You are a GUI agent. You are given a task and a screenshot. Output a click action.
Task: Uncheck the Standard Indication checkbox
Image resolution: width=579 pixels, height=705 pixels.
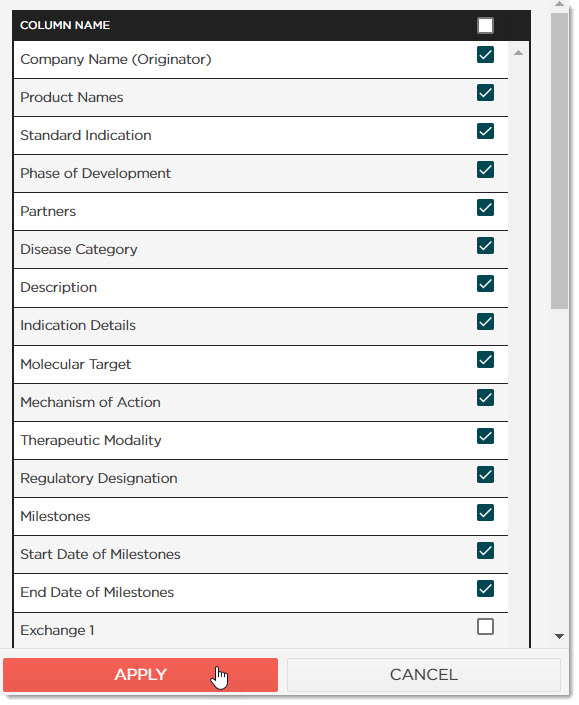[x=485, y=131]
